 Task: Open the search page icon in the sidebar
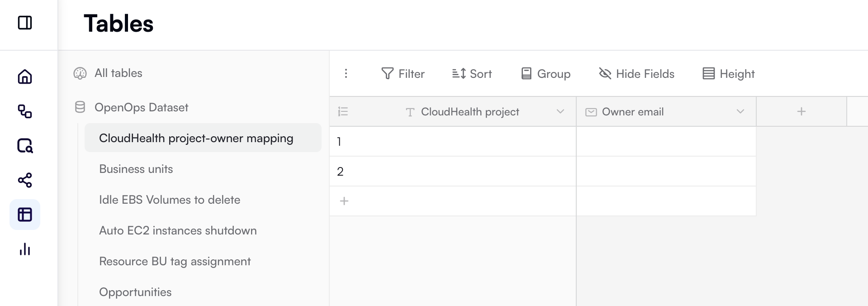[25, 146]
